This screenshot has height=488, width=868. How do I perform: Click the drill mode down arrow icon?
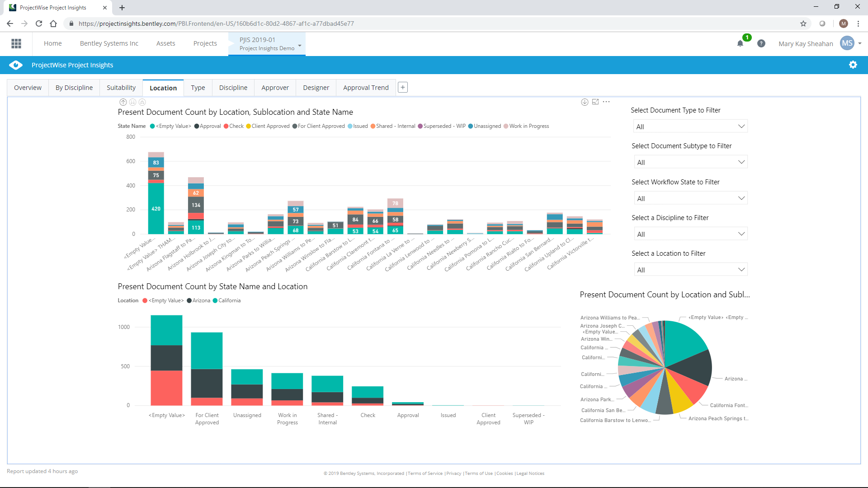click(x=585, y=102)
